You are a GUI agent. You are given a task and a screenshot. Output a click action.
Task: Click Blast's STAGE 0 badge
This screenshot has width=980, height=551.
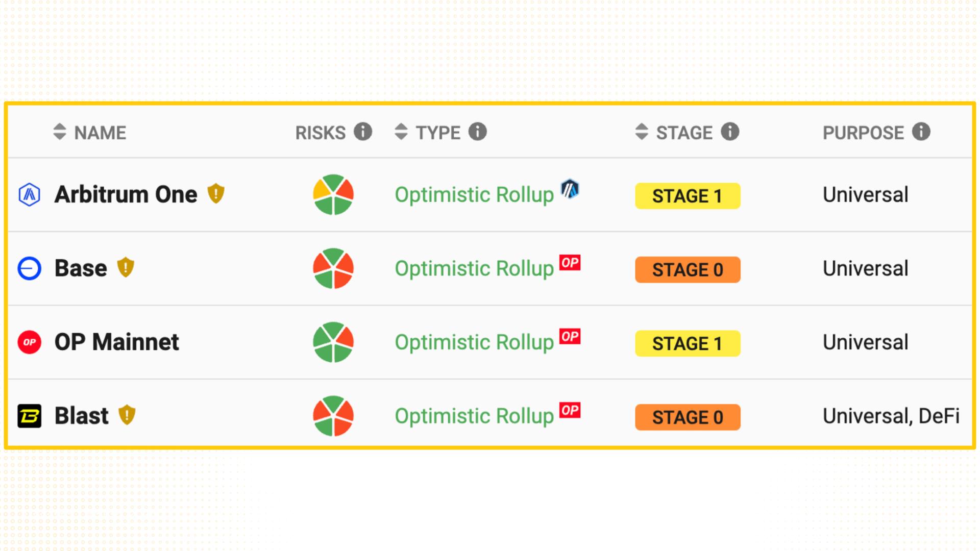688,417
